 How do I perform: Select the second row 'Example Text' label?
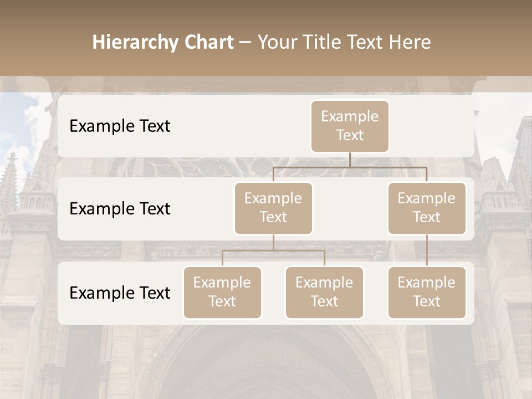click(x=120, y=209)
